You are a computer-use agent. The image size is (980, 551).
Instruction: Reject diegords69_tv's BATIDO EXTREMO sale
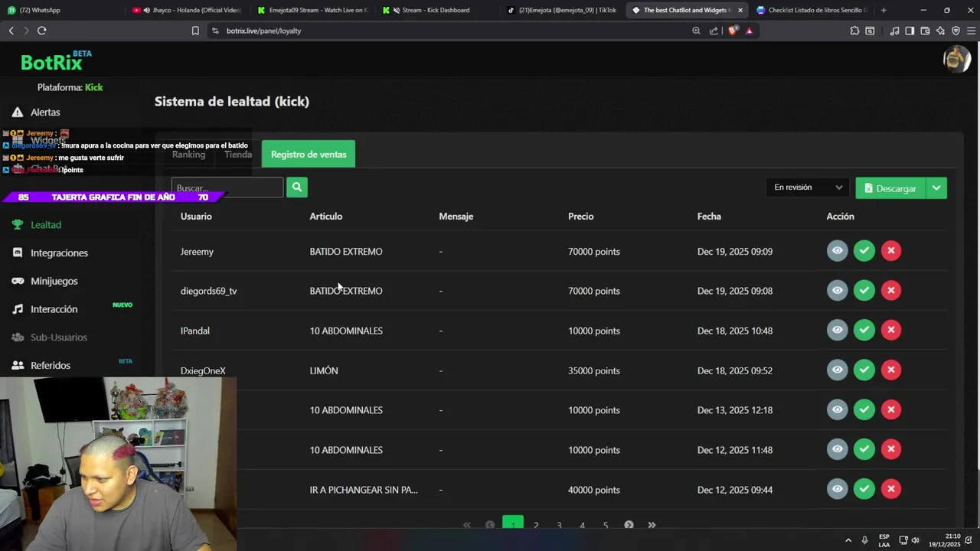pos(891,291)
